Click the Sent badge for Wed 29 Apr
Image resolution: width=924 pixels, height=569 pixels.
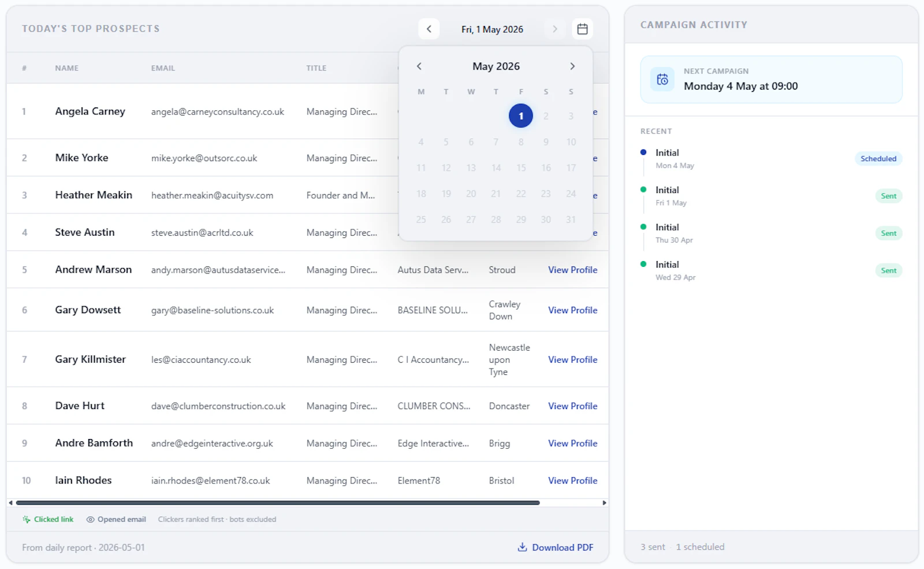889,270
